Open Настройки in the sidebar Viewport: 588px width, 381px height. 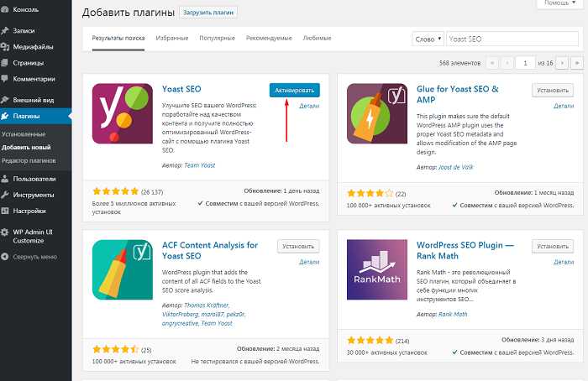pyautogui.click(x=29, y=211)
